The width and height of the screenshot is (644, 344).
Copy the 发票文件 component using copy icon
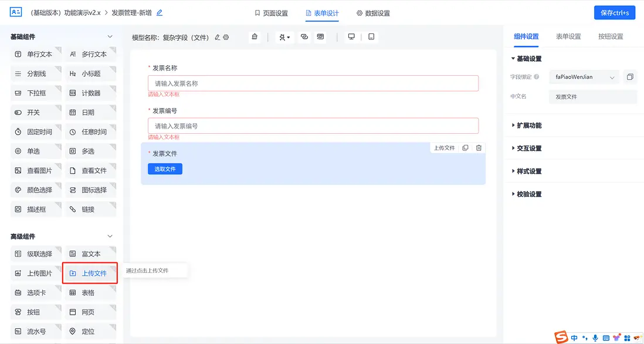pos(465,147)
